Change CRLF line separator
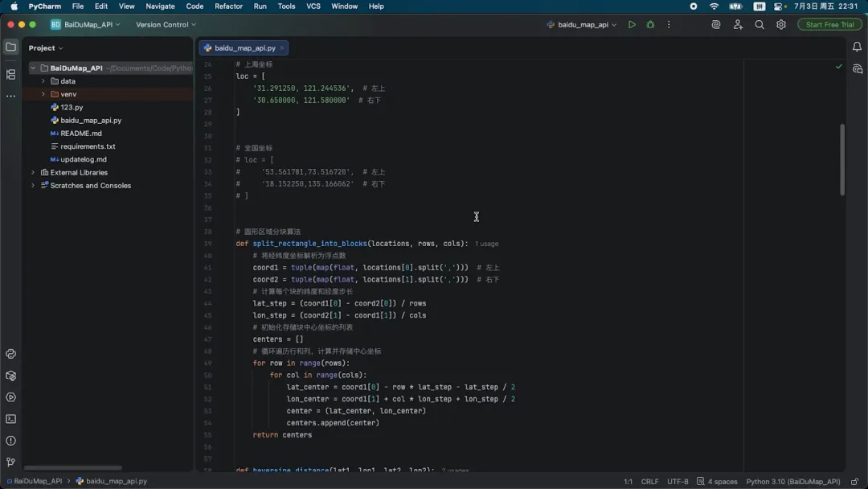Image resolution: width=868 pixels, height=489 pixels. point(649,481)
